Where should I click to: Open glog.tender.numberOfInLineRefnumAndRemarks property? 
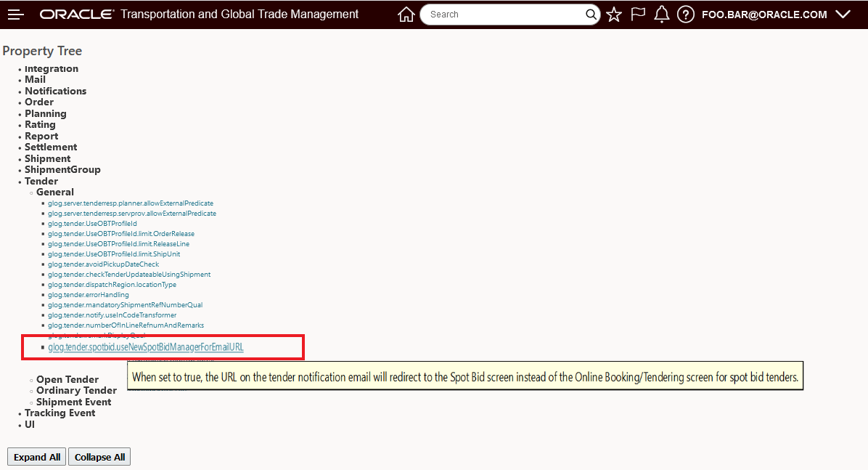tap(126, 325)
